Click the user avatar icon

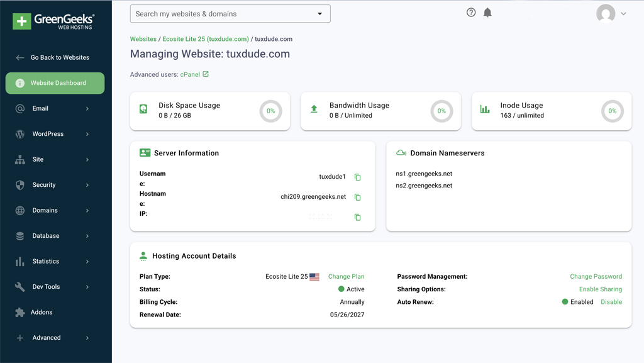[606, 14]
